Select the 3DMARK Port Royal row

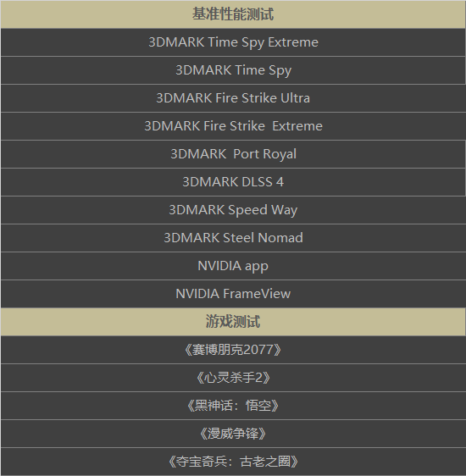pyautogui.click(x=233, y=154)
